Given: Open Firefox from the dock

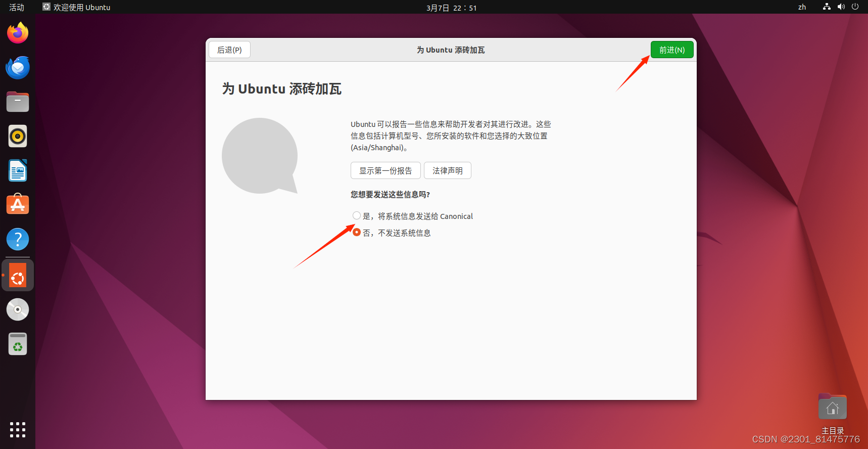Looking at the screenshot, I should 18,33.
